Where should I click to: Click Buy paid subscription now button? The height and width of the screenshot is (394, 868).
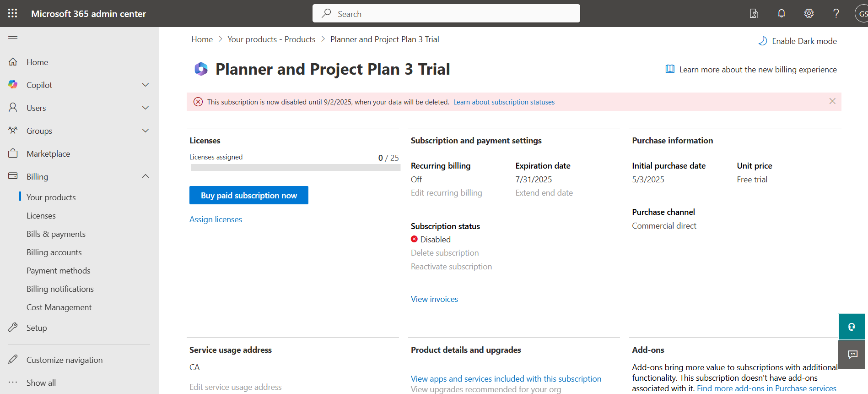(249, 195)
